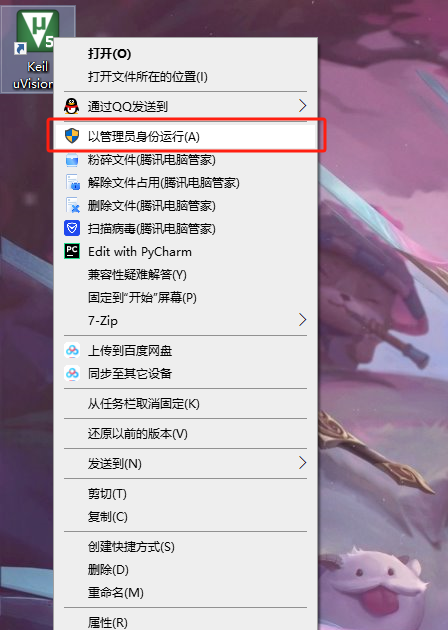This screenshot has height=630, width=448.
Task: Click the Baidu Netdisk upload icon
Action: point(72,350)
